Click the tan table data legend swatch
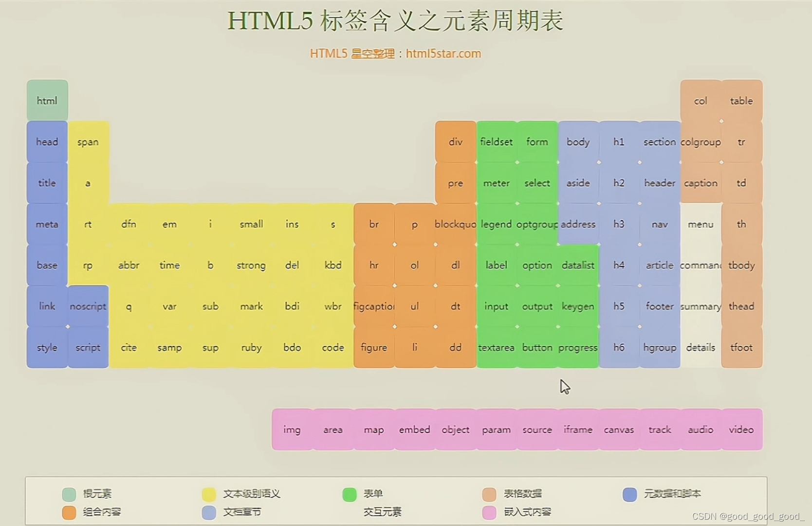This screenshot has width=812, height=526. pyautogui.click(x=489, y=494)
